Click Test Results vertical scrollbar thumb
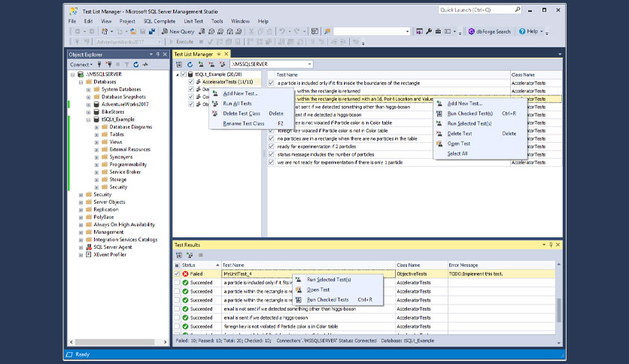Viewport: 629px width, 364px height. [x=559, y=310]
